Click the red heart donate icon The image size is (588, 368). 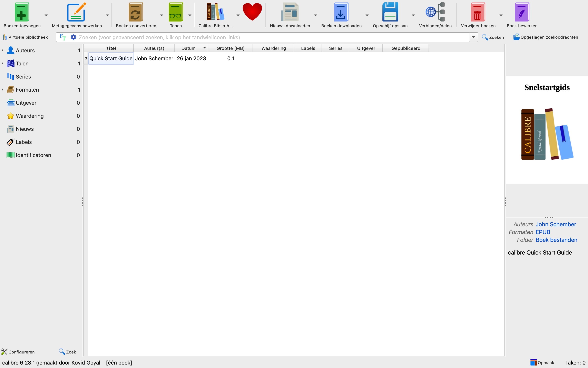[252, 12]
